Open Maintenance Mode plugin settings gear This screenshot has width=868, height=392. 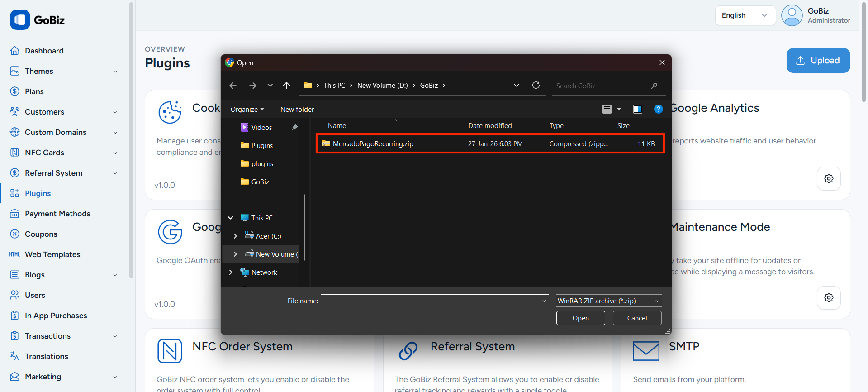829,297
